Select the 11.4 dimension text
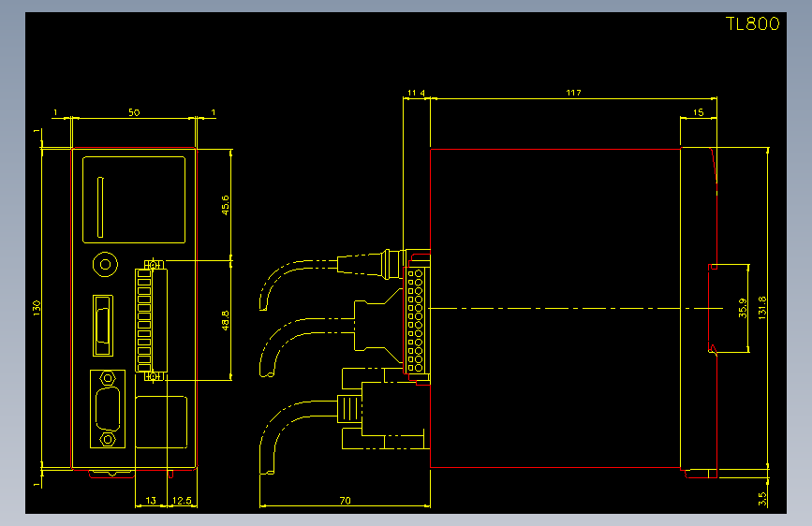The height and width of the screenshot is (526, 812). click(x=416, y=93)
